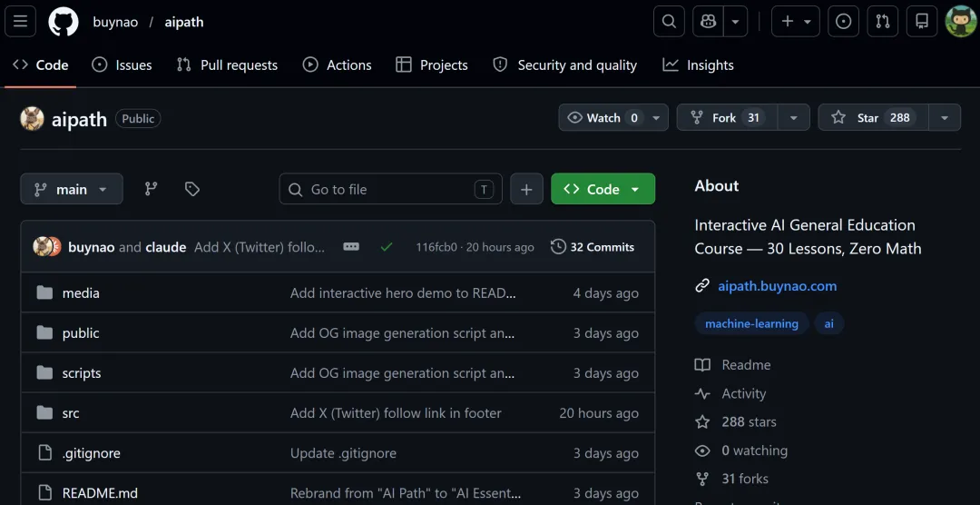Click the commit author avatars
Viewport: 980px width, 505px height.
pos(47,247)
